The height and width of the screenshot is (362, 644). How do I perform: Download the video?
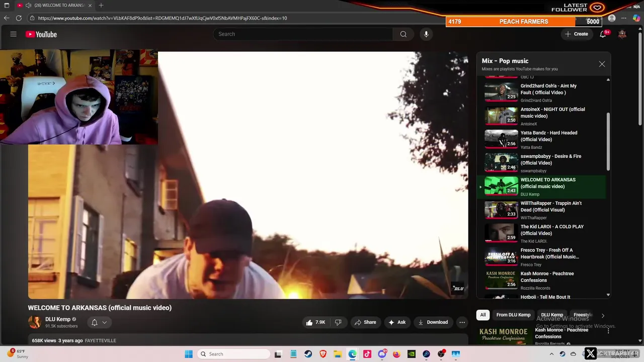(433, 322)
